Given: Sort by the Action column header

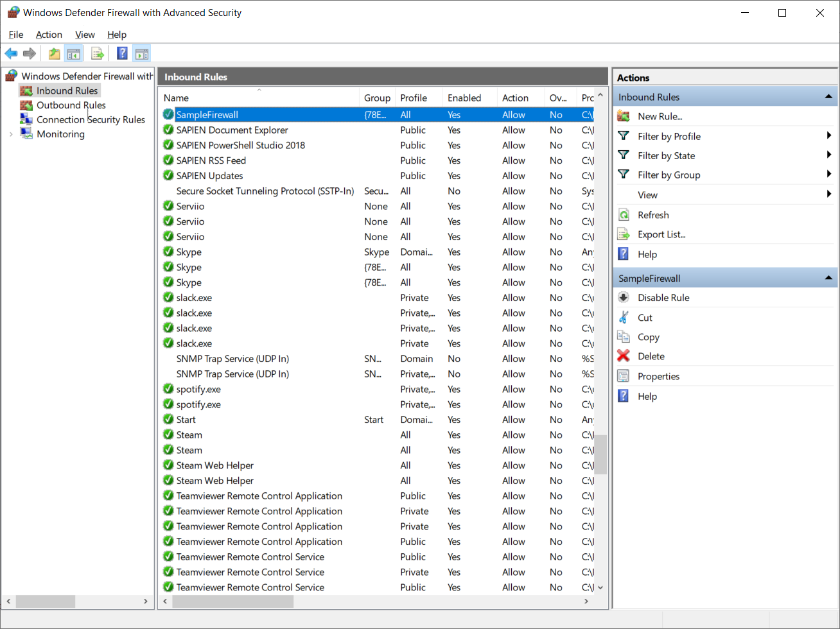Looking at the screenshot, I should click(x=520, y=98).
